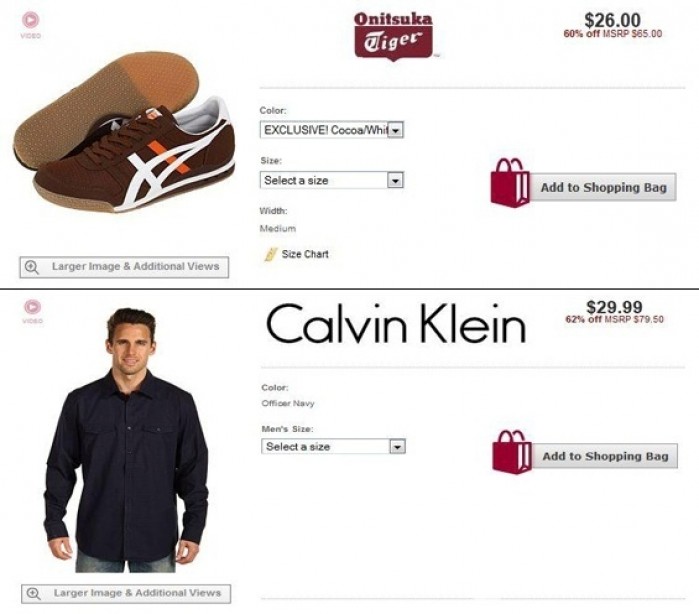The height and width of the screenshot is (614, 699).
Task: Click the $26.00 sneaker price
Action: coord(612,20)
